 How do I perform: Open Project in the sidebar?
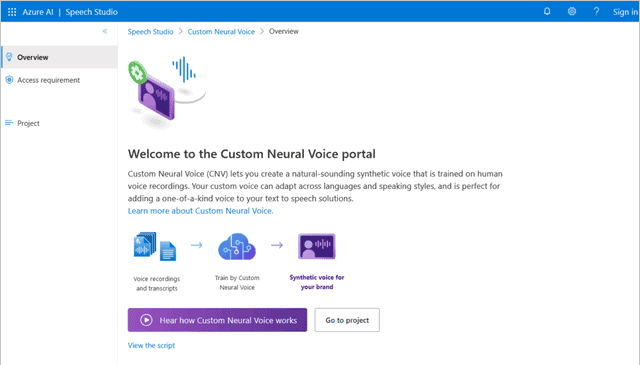[60, 123]
